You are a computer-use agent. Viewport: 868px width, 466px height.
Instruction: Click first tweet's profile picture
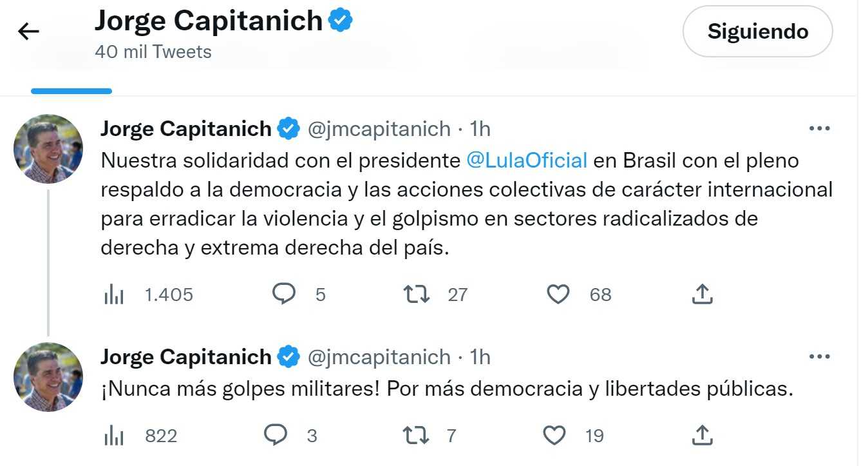pos(48,149)
